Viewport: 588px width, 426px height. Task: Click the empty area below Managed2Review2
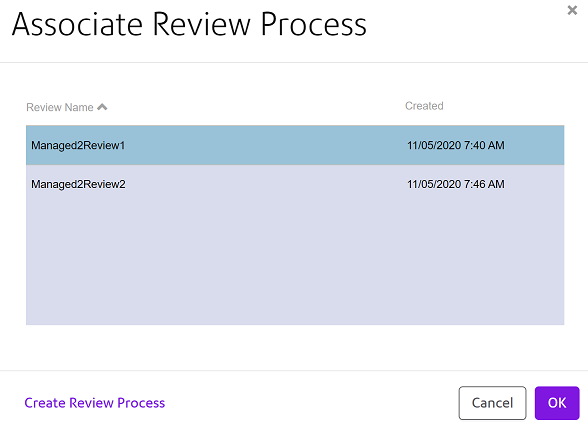(x=295, y=264)
